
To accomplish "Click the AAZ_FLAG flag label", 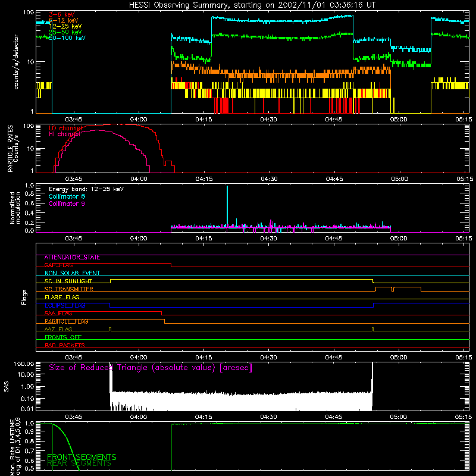I will [58, 330].
